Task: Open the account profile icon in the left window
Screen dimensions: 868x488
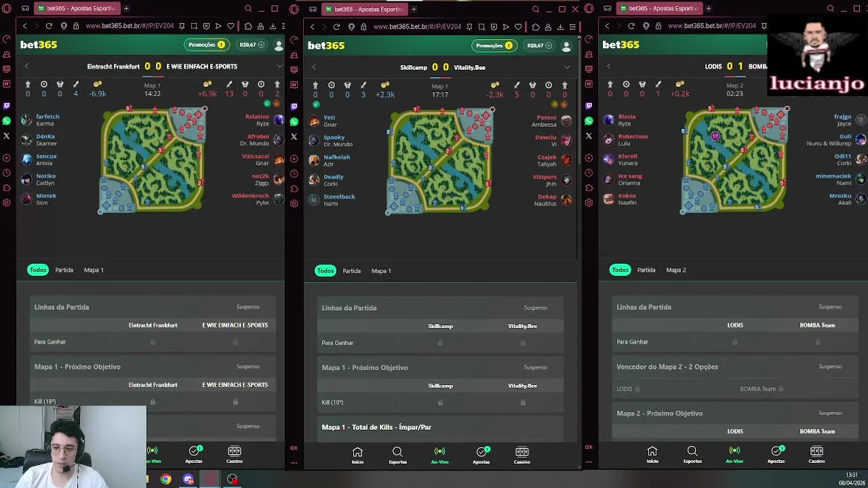Action: [279, 45]
